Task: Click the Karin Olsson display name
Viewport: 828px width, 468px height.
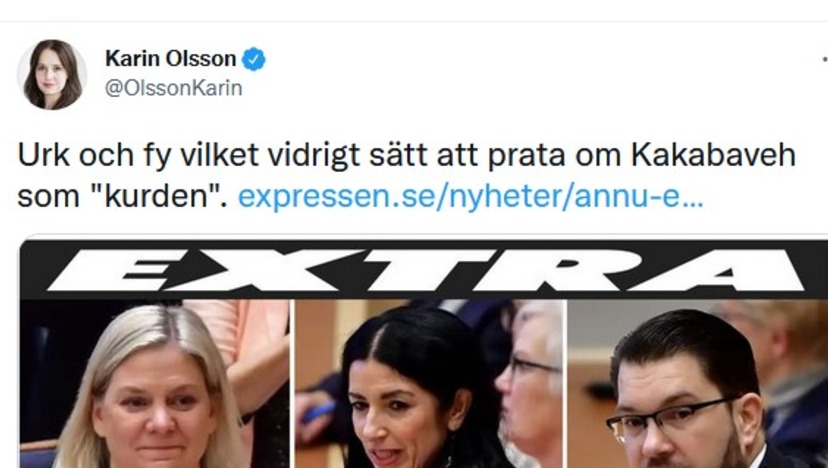Action: pos(171,59)
